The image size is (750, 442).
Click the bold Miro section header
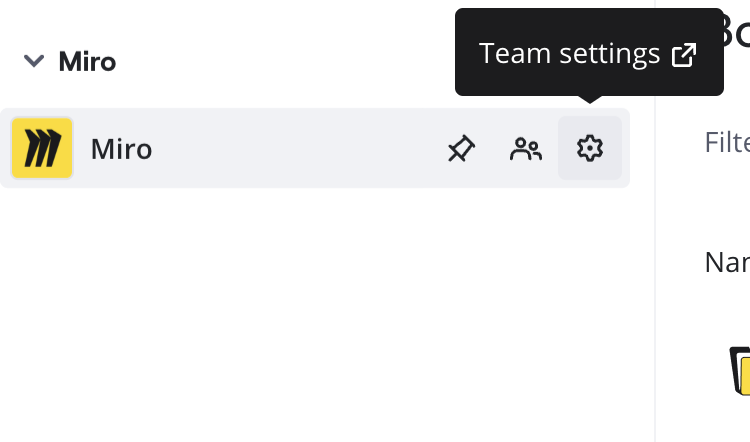click(x=87, y=61)
